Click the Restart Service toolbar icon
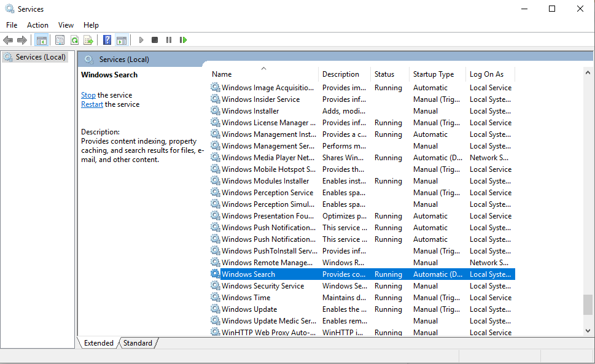The image size is (595, 364). (x=183, y=40)
